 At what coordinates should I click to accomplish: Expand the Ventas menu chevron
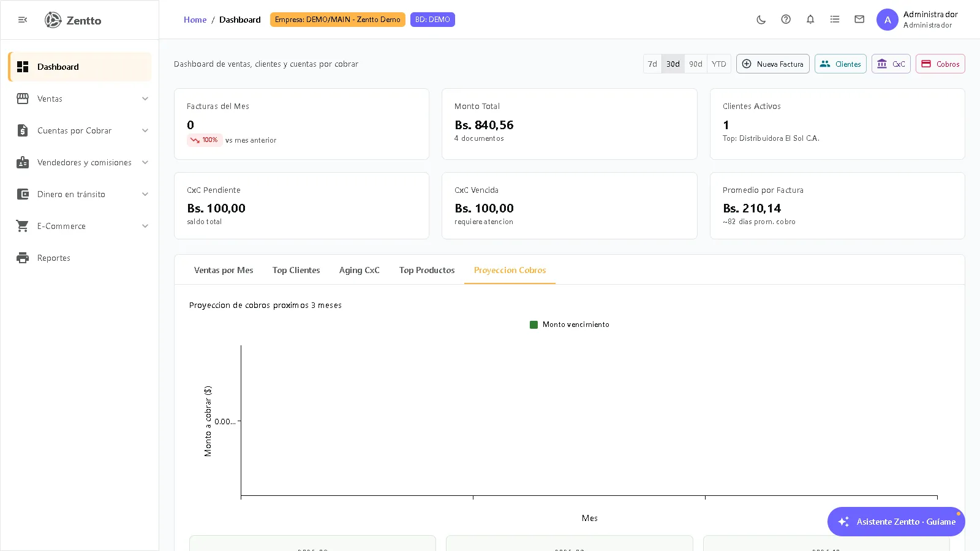tap(145, 99)
